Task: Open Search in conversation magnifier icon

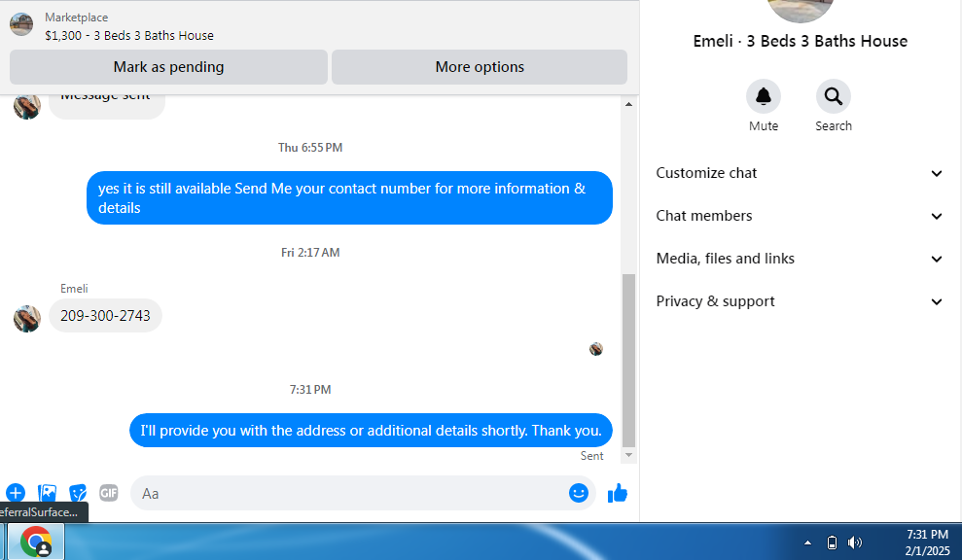Action: [x=834, y=96]
